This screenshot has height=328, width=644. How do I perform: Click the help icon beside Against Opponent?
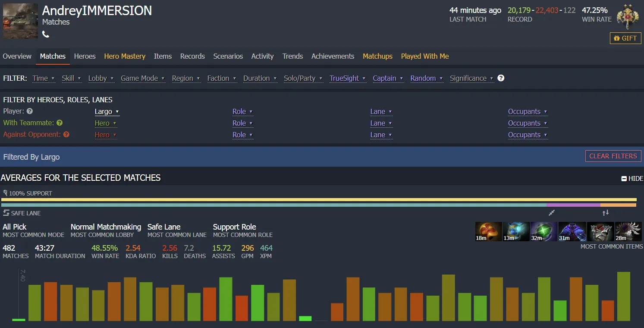(66, 135)
